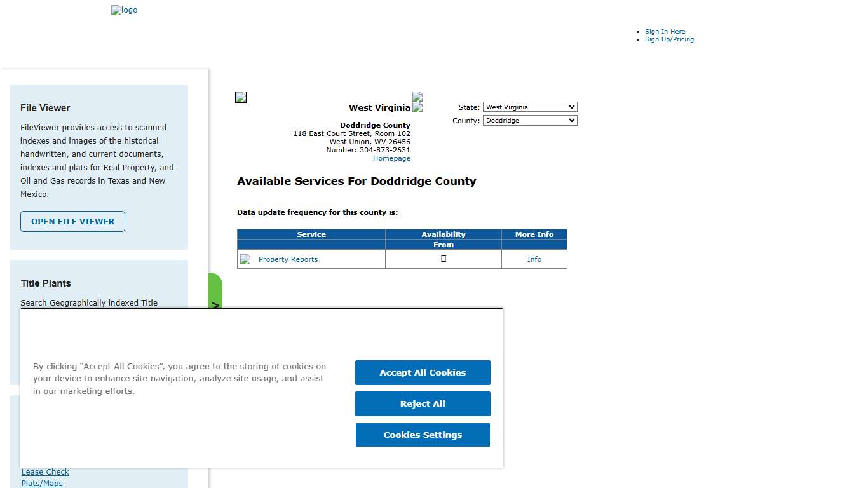Visit the Doddridge County Homepage link

click(391, 158)
